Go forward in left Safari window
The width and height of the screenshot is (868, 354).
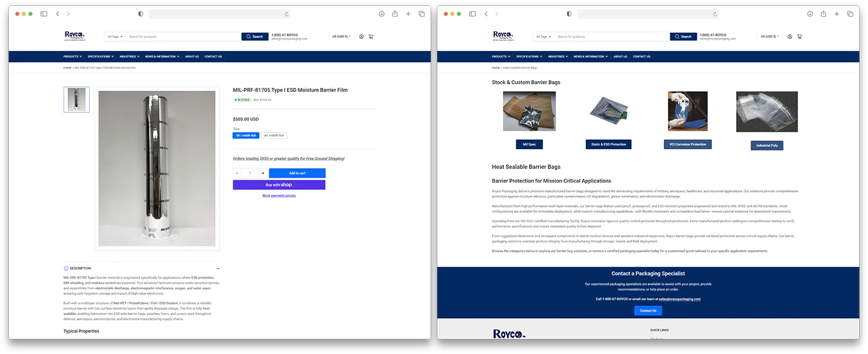point(68,14)
